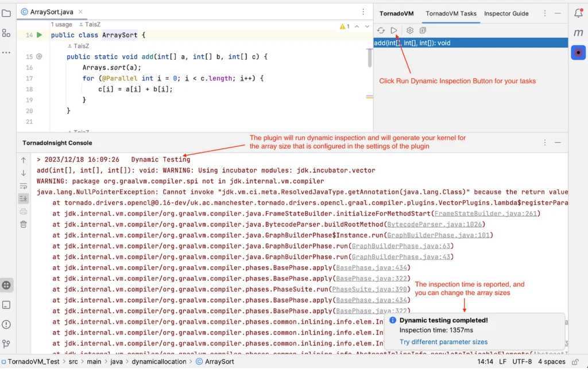Viewport: 588px width, 370px height.
Task: Click Try different parameter sizes link
Action: 443,342
